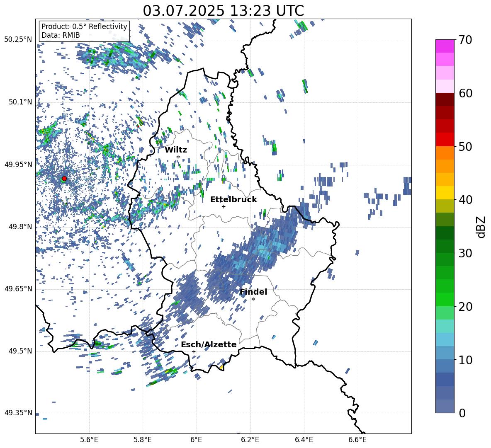
Task: Click the 70 colorbar tick label
Action: tap(465, 40)
